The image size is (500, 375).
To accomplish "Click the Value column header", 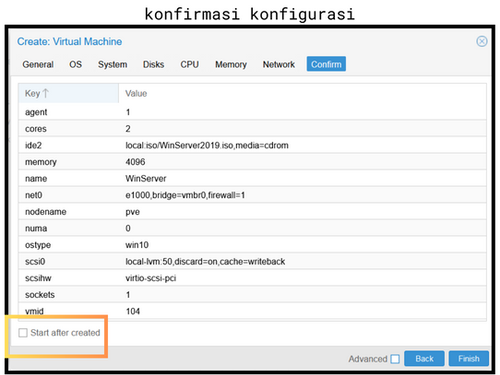I will tap(302, 93).
